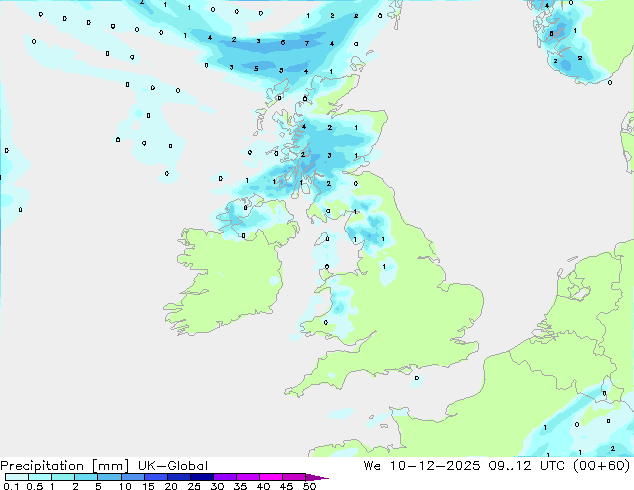Click the 40–45 mm magenta legend swatch

pyautogui.click(x=271, y=477)
